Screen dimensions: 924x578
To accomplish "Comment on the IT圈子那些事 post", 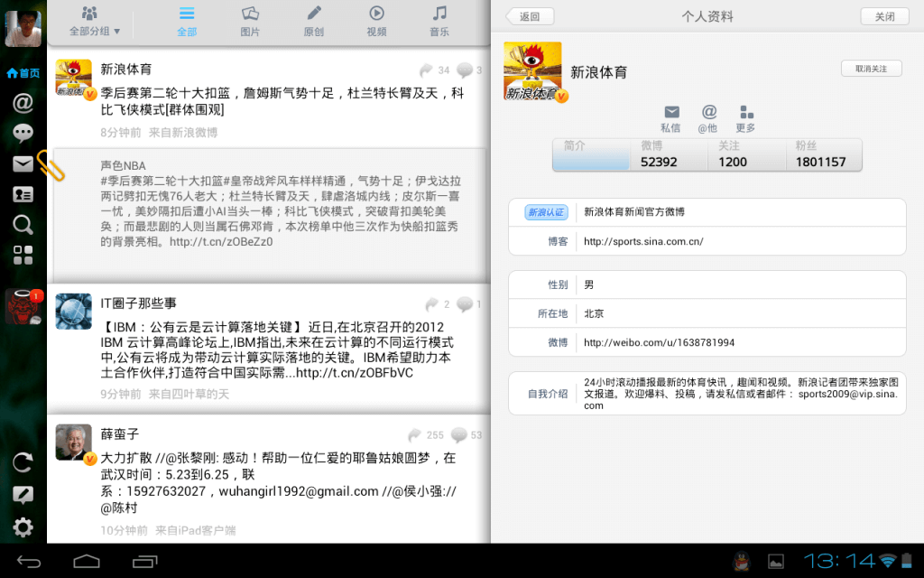I will pyautogui.click(x=469, y=303).
